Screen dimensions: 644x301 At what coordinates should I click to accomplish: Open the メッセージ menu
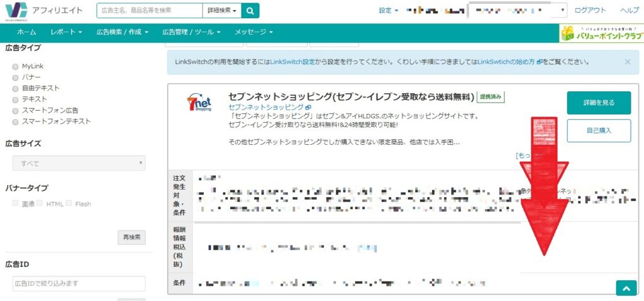[253, 32]
